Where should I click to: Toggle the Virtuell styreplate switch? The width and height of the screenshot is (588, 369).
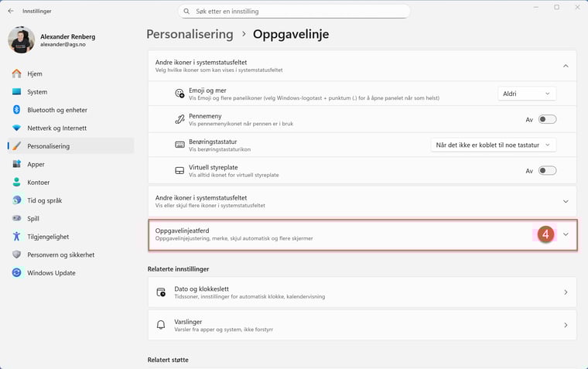[547, 171]
